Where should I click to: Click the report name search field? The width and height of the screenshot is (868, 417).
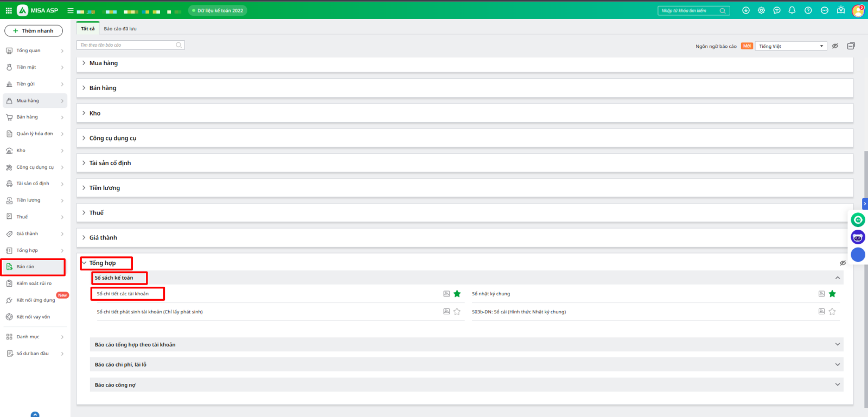[x=127, y=45]
